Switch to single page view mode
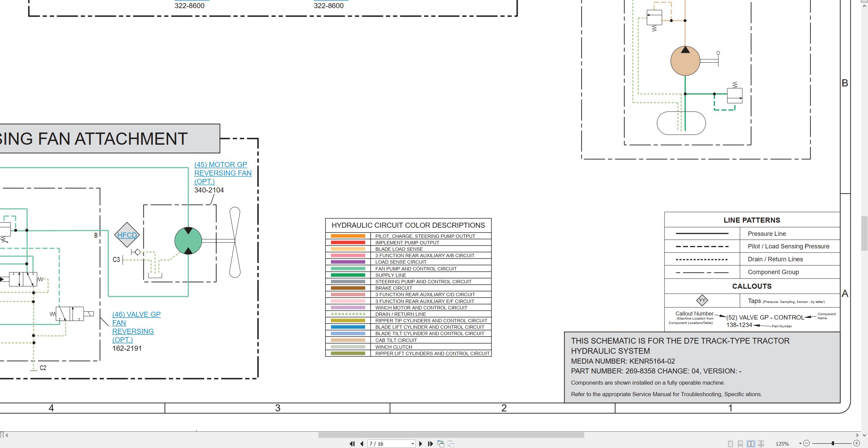 730,444
